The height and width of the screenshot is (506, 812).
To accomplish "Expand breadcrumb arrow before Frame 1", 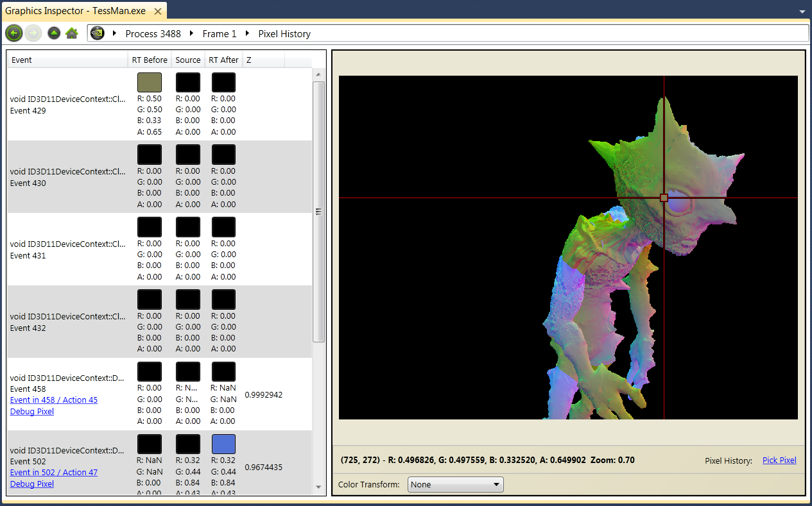I will pos(192,33).
